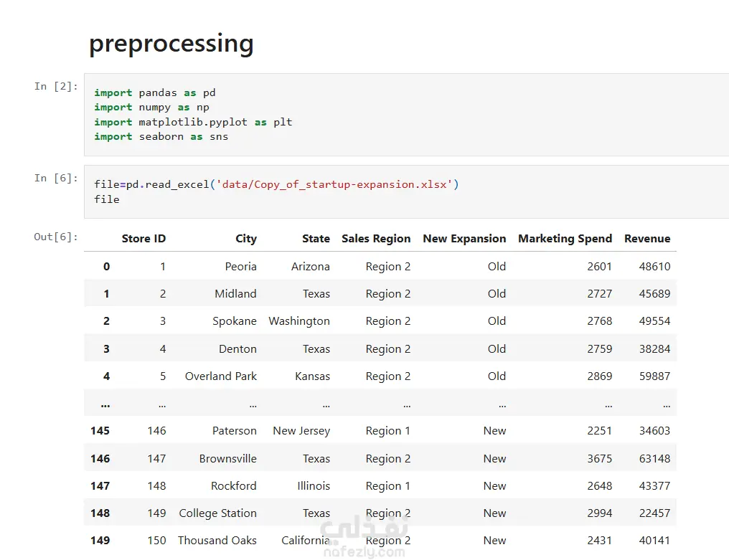Image resolution: width=729 pixels, height=560 pixels.
Task: Click Region 1 in the Paterson row
Action: (x=388, y=431)
